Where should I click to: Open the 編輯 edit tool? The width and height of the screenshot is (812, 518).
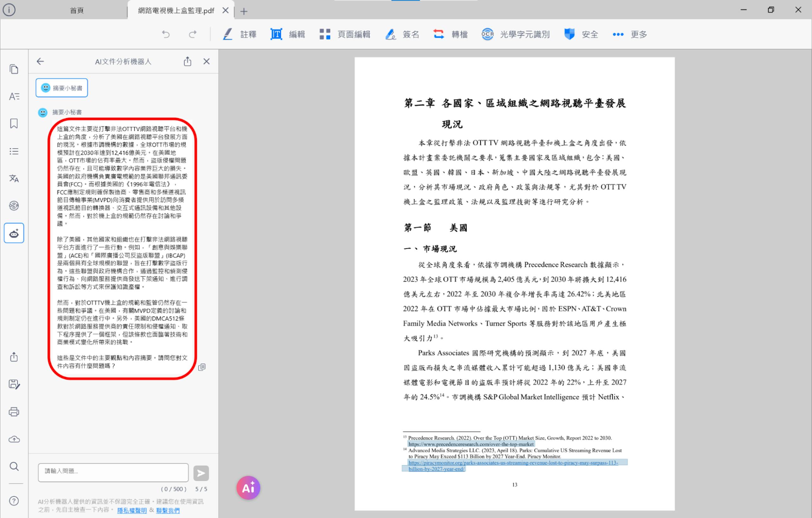click(x=288, y=34)
